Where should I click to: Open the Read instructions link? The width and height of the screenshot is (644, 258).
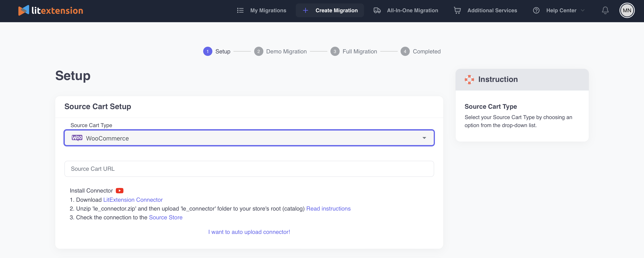click(328, 208)
